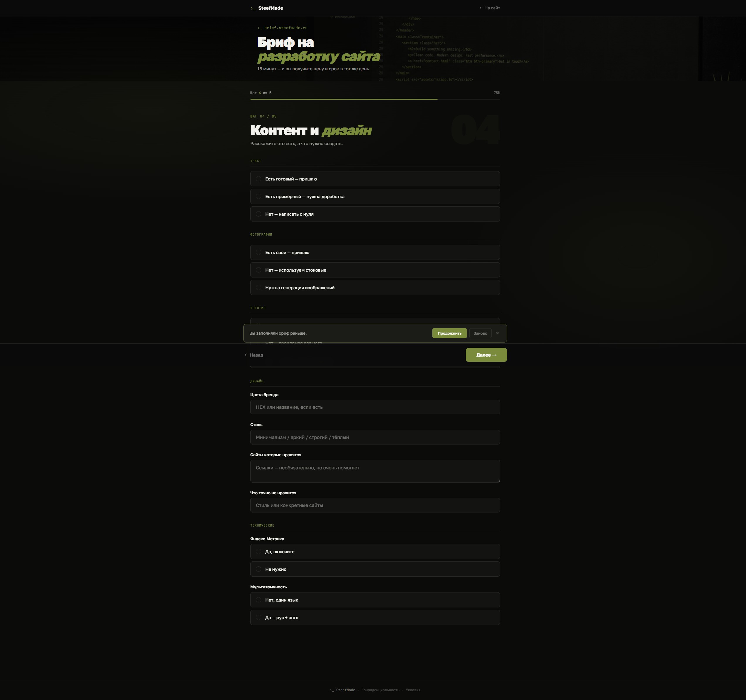Image resolution: width=746 pixels, height=700 pixels.
Task: Click the 'Яндекс.Метрика' group label
Action: [x=267, y=539]
